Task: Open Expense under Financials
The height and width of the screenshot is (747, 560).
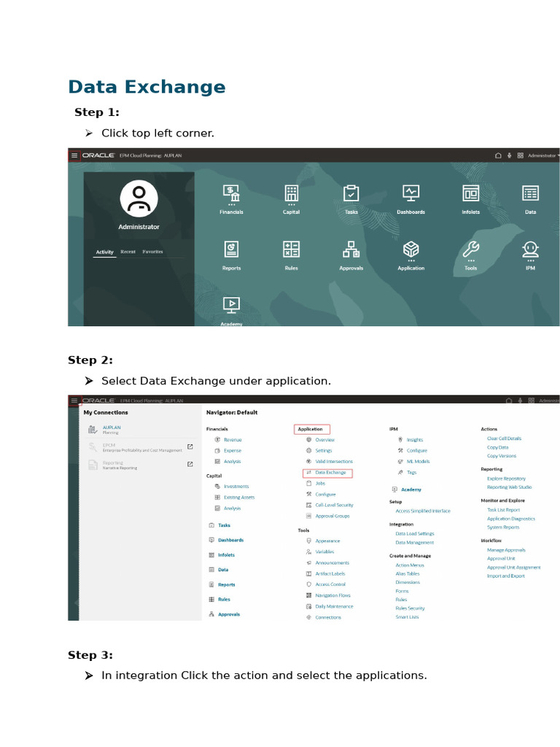Action: click(233, 451)
